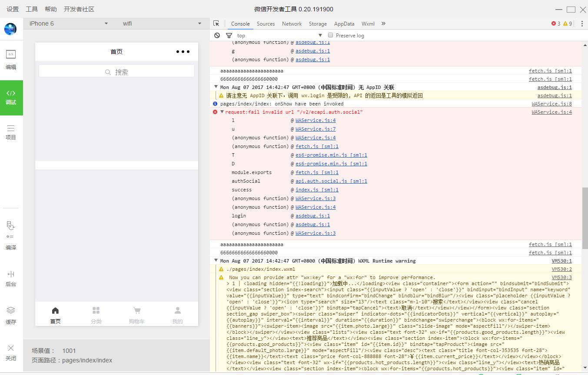Open the index.js [sm]:1 link in success row
This screenshot has width=588, height=375.
coord(317,190)
